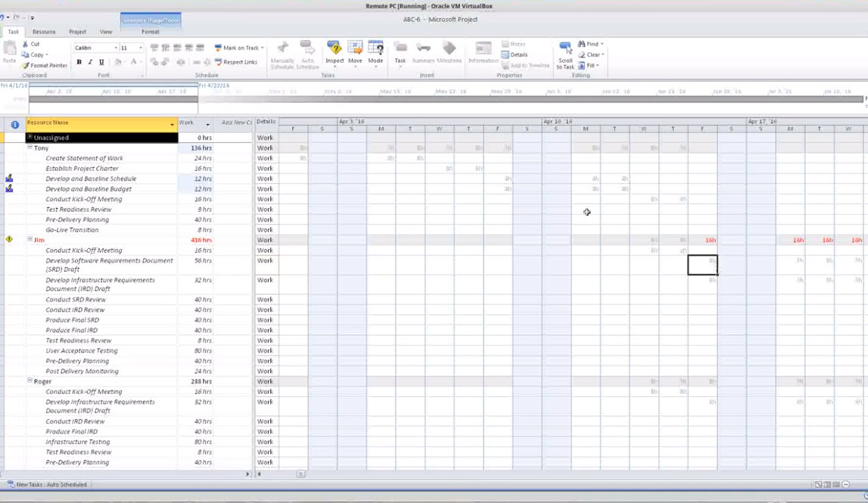Open the Resource Name column filter dropdown
The width and height of the screenshot is (868, 503).
point(172,123)
